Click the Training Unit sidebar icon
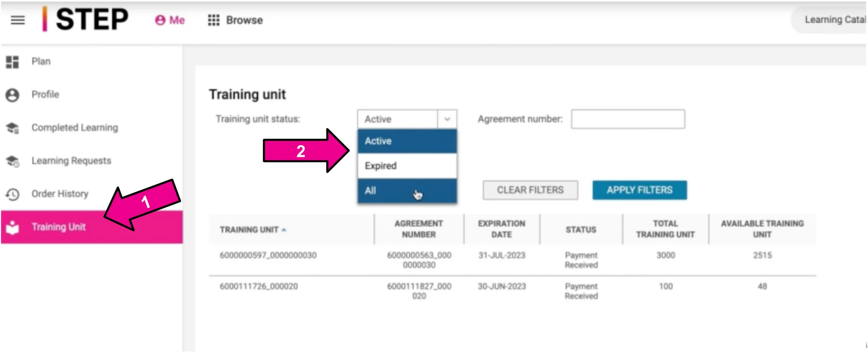 [13, 227]
